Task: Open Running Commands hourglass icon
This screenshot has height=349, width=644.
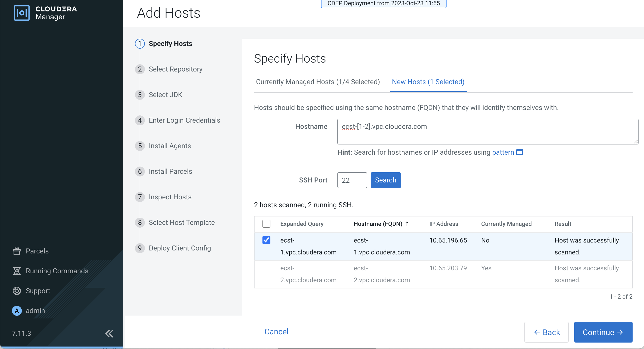Action: tap(17, 271)
